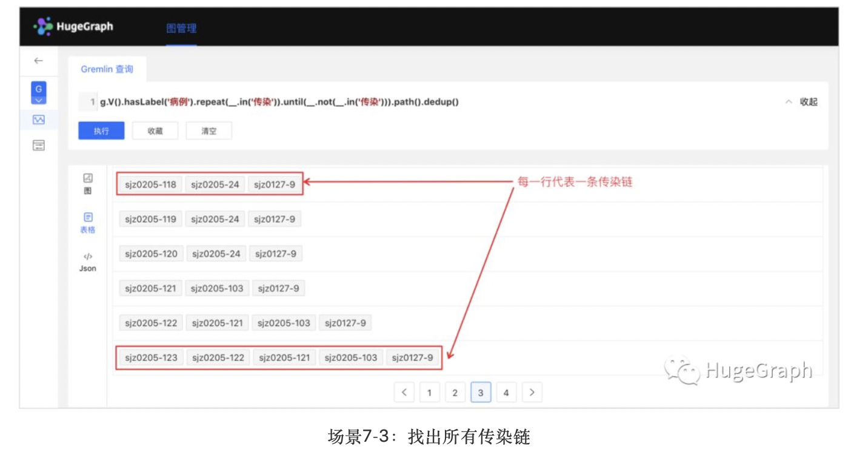The image size is (868, 466).
Task: Click sjz0205-103 in row starting with sjz0205-121
Action: pos(217,288)
